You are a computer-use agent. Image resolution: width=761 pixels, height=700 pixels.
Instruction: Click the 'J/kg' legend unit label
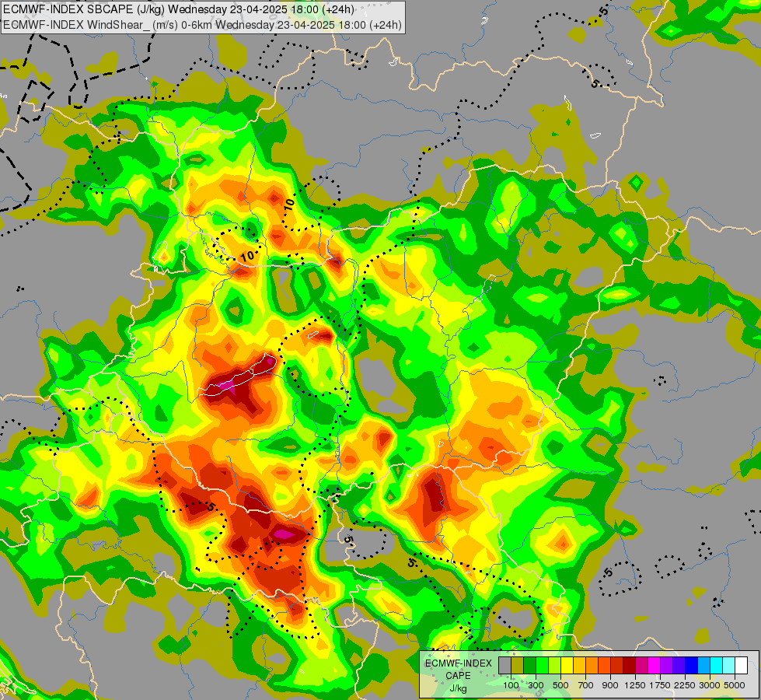click(458, 688)
